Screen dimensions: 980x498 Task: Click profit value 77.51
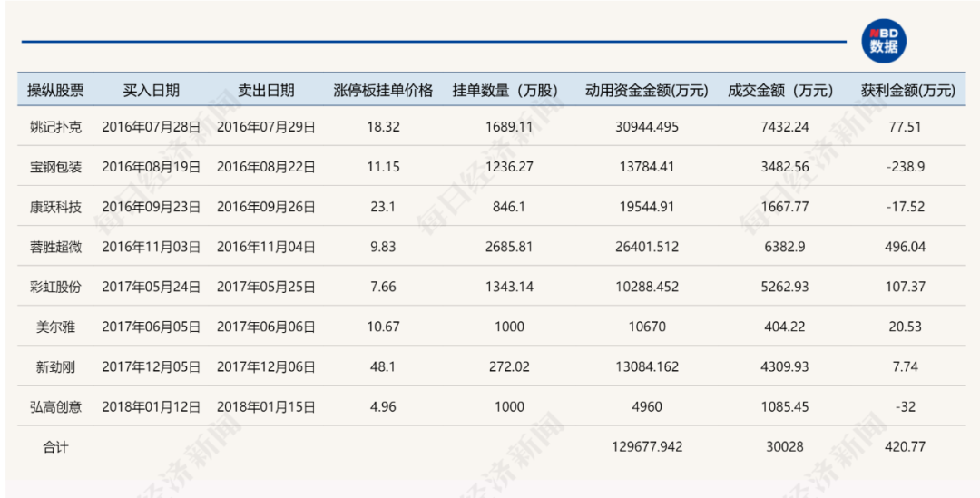905,127
